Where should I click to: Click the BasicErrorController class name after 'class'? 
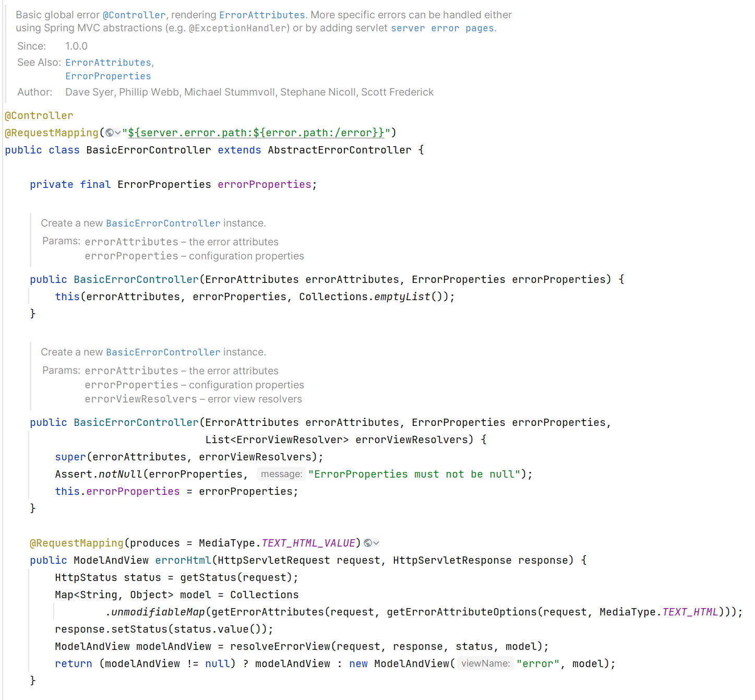point(149,150)
